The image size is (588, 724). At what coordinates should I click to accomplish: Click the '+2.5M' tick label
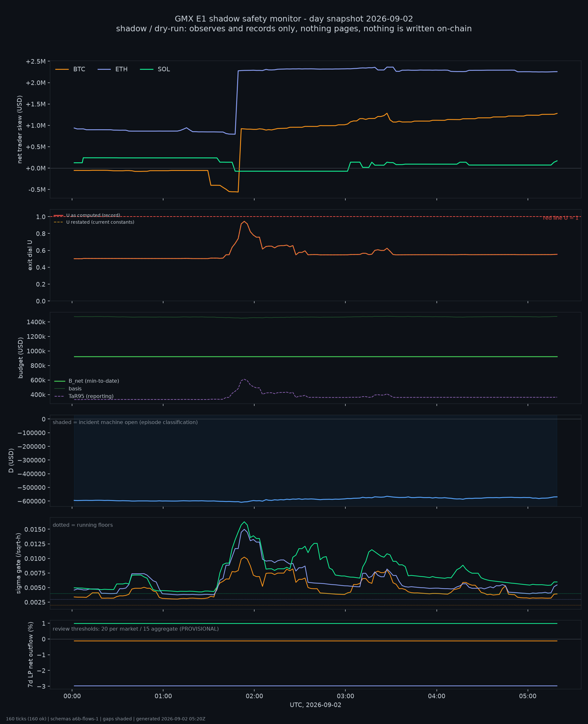coord(36,62)
